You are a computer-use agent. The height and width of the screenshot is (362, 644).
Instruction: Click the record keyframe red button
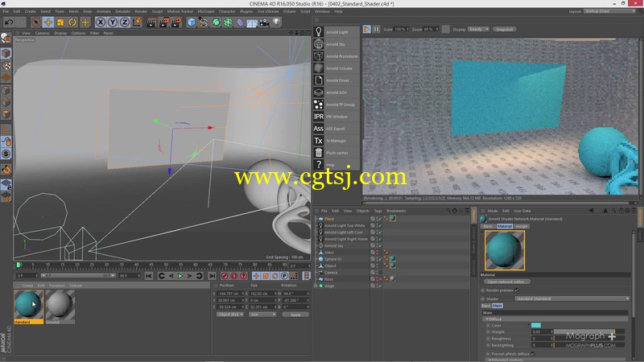tap(225, 276)
